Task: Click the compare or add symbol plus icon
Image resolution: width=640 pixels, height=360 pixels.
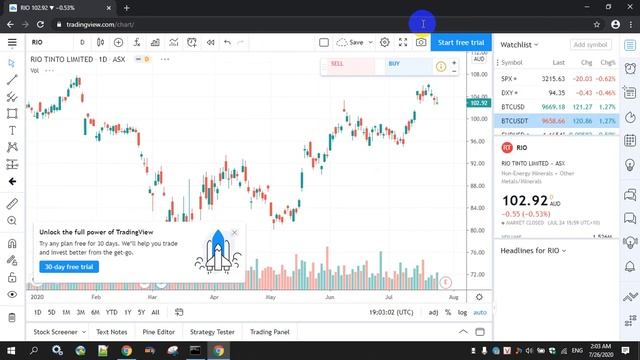Action: coord(118,42)
